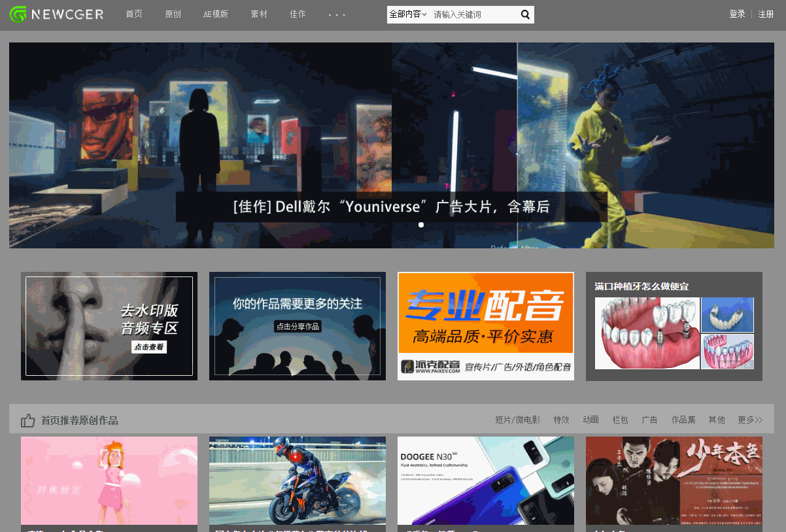Click the search magnifier icon
The height and width of the screenshot is (532, 786).
525,14
